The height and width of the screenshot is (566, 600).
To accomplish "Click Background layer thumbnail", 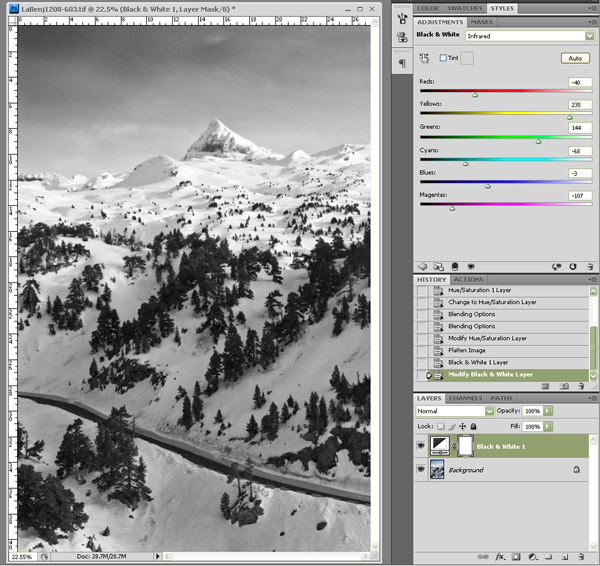I will tap(437, 469).
